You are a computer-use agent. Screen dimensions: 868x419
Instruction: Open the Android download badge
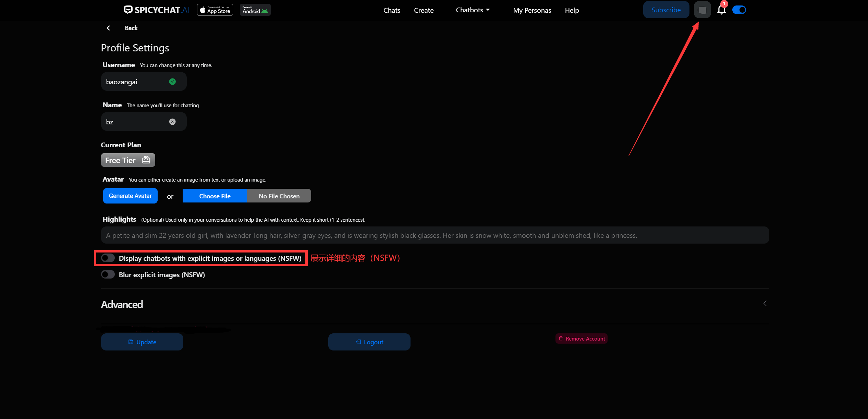click(255, 10)
